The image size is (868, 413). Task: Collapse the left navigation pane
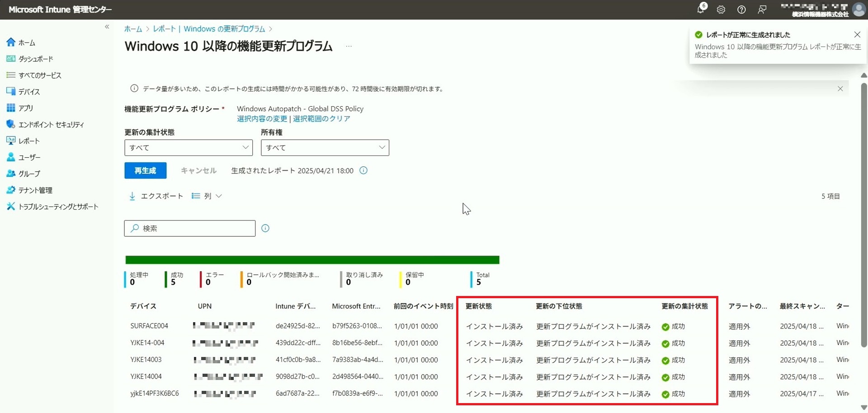click(107, 27)
